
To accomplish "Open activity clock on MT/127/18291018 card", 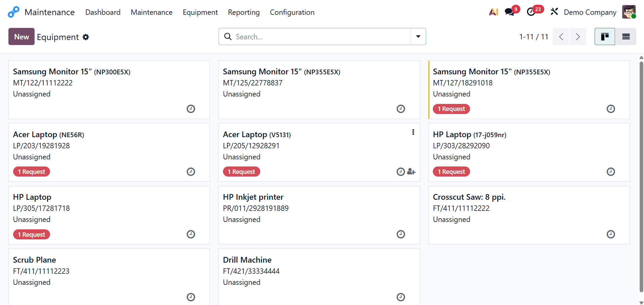I will (x=611, y=109).
